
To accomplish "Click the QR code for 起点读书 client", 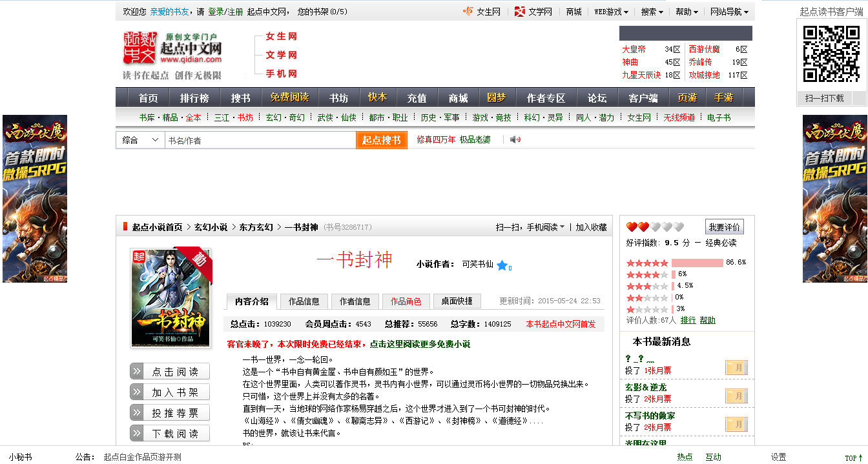I will (831, 54).
